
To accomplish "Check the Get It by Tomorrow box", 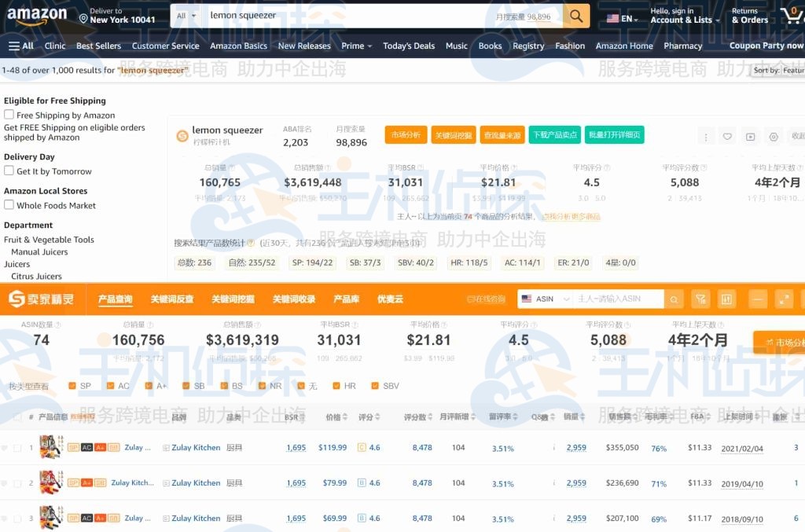I will tap(9, 171).
